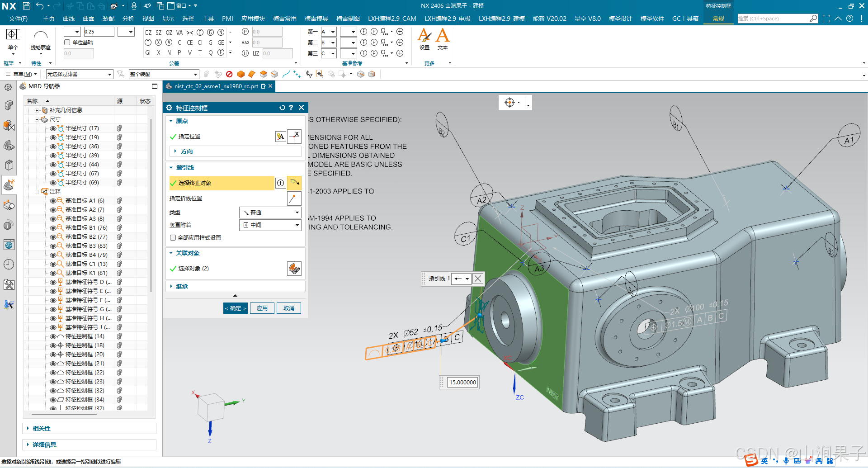Image resolution: width=868 pixels, height=468 pixels.
Task: Switch to the PMI ribbon tab
Action: click(227, 19)
